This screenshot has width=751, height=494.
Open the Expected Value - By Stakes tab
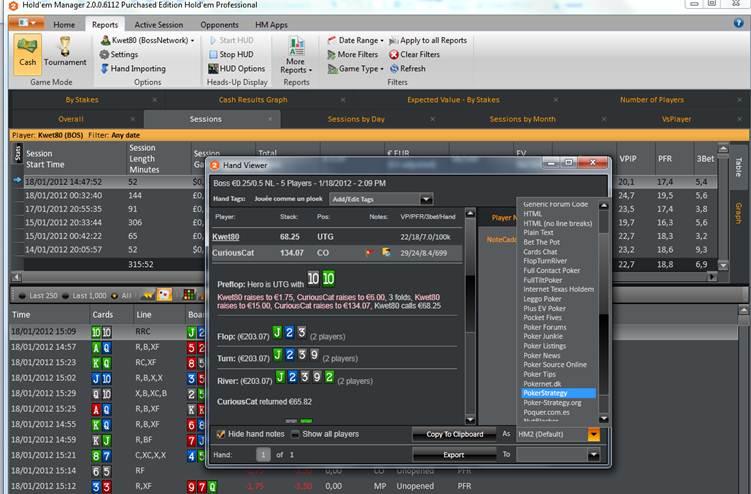(x=453, y=100)
